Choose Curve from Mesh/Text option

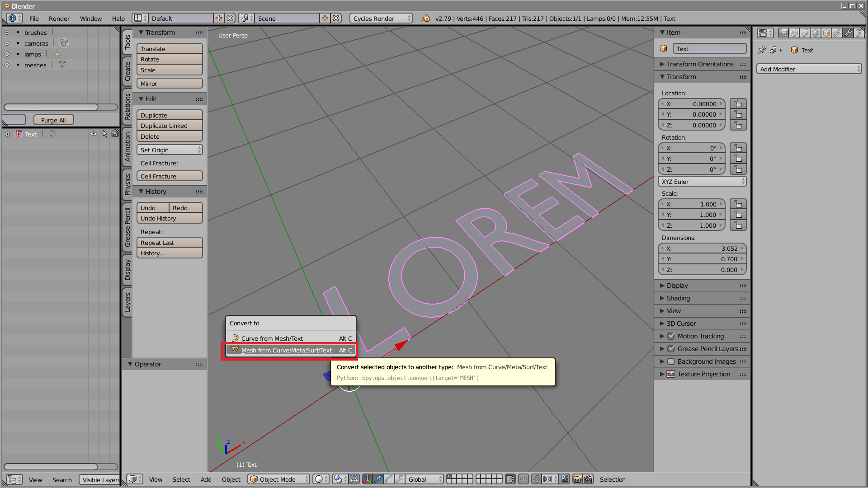(x=291, y=338)
